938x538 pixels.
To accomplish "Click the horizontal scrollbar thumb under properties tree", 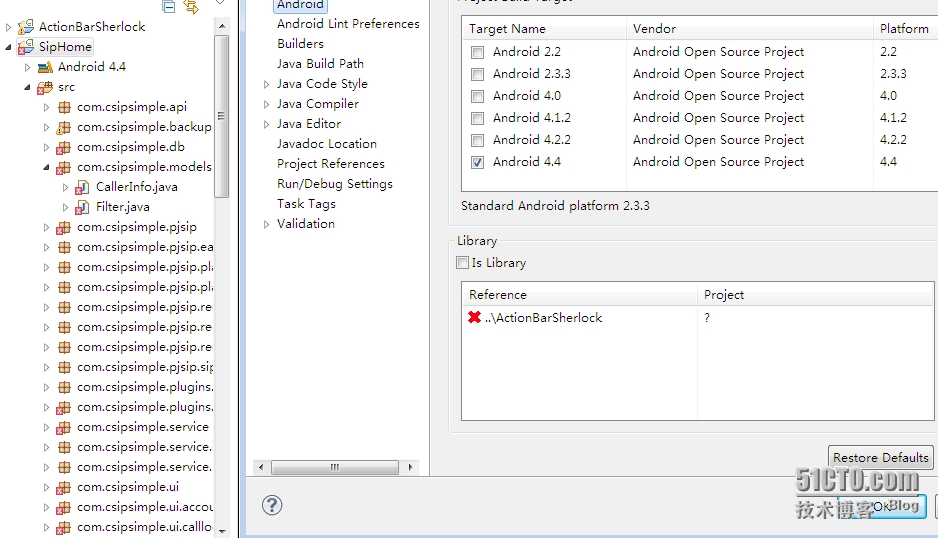I will tap(335, 467).
